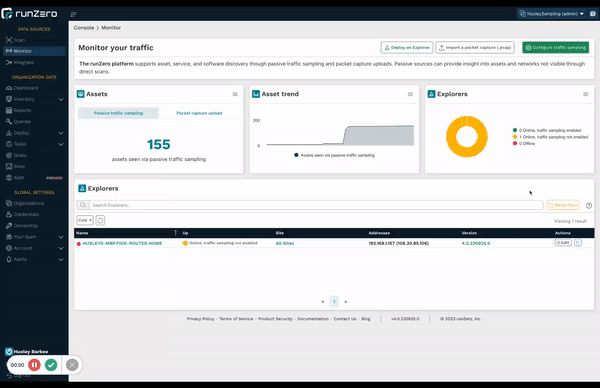Image resolution: width=600 pixels, height=388 pixels.
Task: Click the Search Explorers input field
Action: point(316,205)
